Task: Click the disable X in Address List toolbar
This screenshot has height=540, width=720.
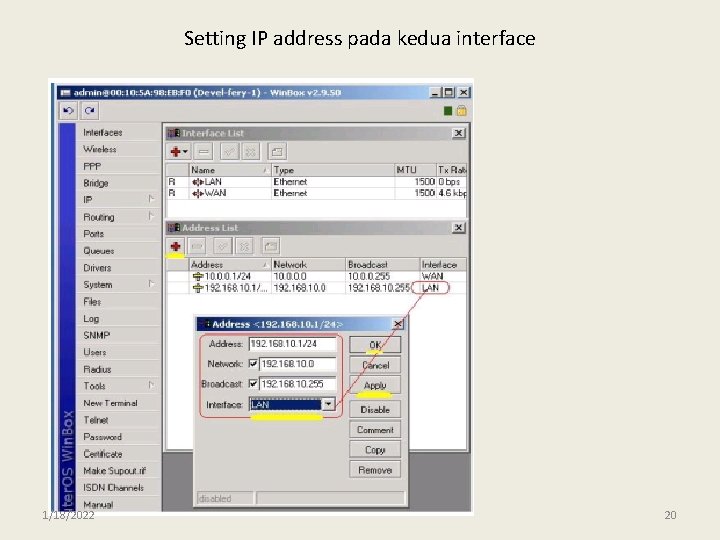Action: [244, 246]
